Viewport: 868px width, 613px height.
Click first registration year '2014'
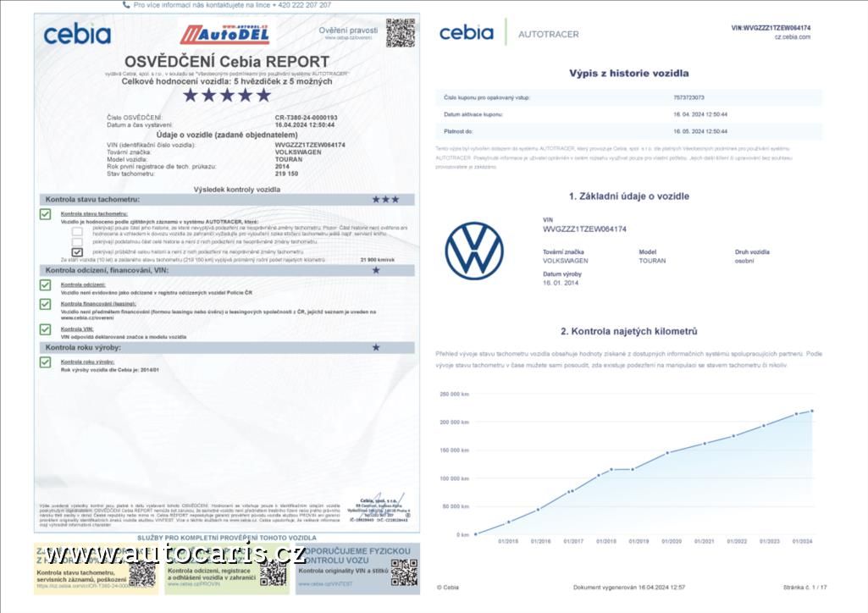click(x=282, y=167)
